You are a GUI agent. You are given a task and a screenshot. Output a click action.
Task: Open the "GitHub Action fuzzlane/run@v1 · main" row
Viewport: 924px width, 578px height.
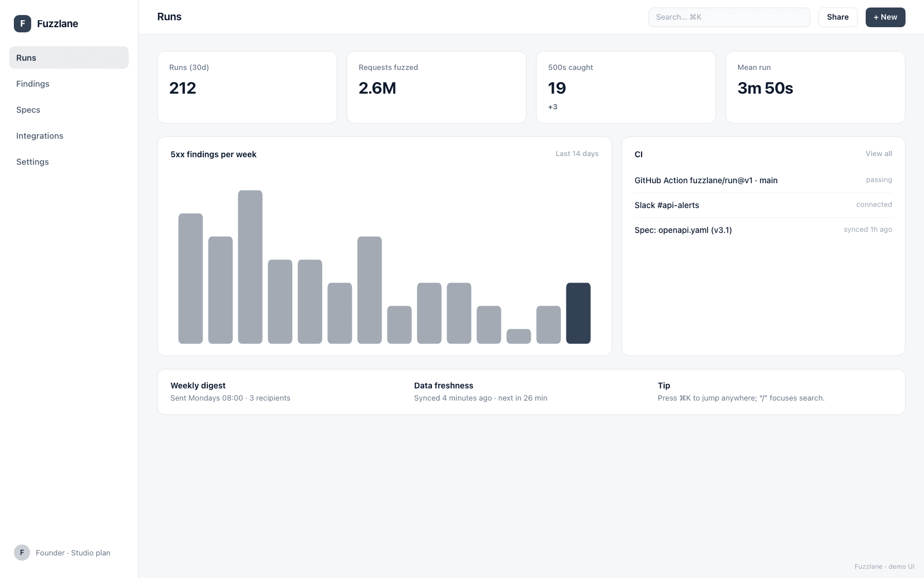click(763, 180)
